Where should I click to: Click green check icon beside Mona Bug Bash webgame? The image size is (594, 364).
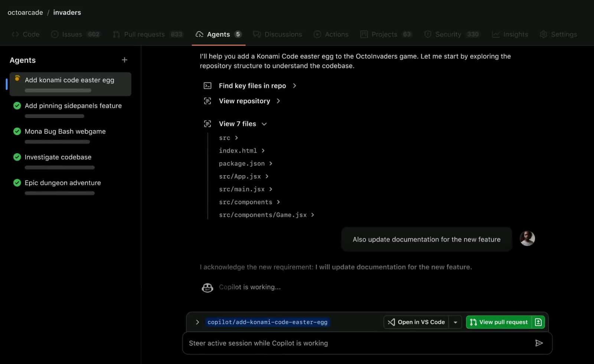click(x=17, y=131)
